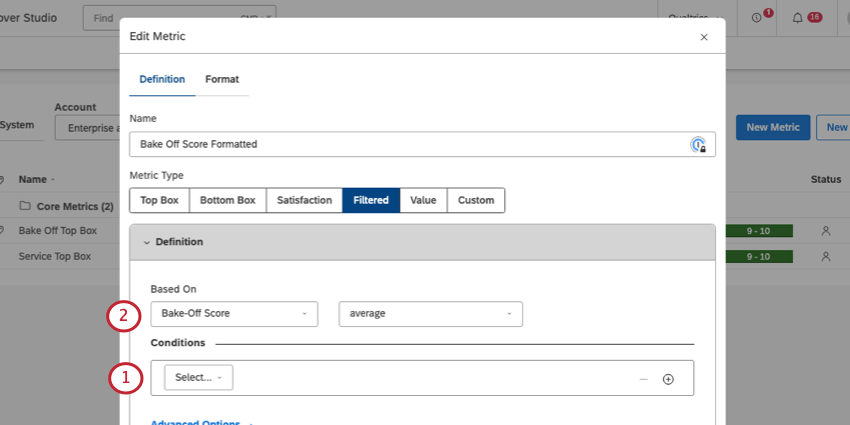Collapse the Definition section

147,242
